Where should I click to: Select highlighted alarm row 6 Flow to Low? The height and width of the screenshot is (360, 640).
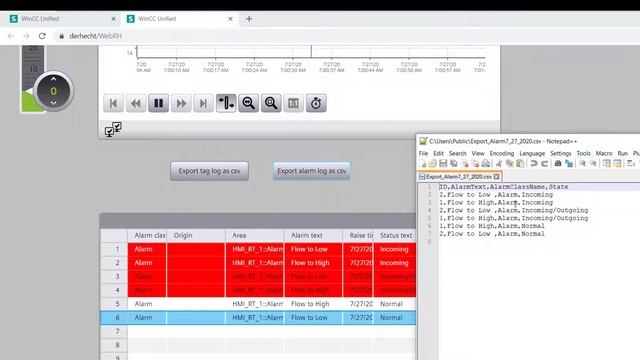tap(258, 318)
